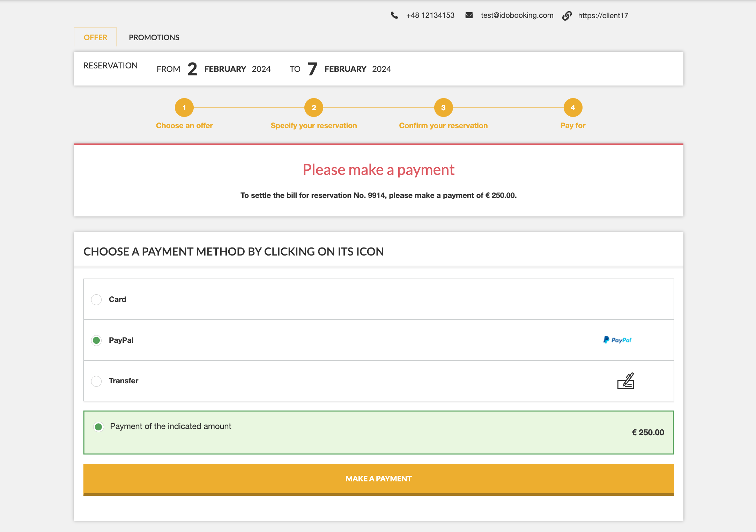Click the test@idobooking.com email address
Image resolution: width=756 pixels, height=532 pixels.
click(517, 15)
